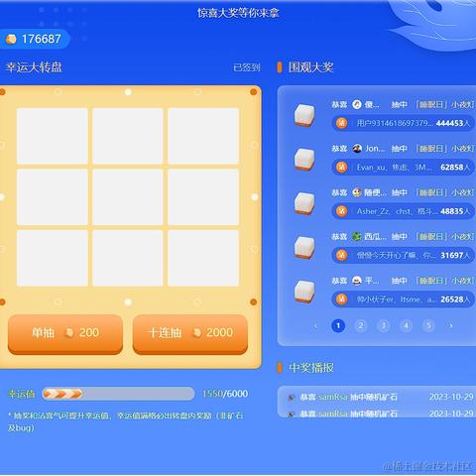Go to page 5 of 围观大奖
Viewport: 476px width, 476px height.
pos(428,325)
